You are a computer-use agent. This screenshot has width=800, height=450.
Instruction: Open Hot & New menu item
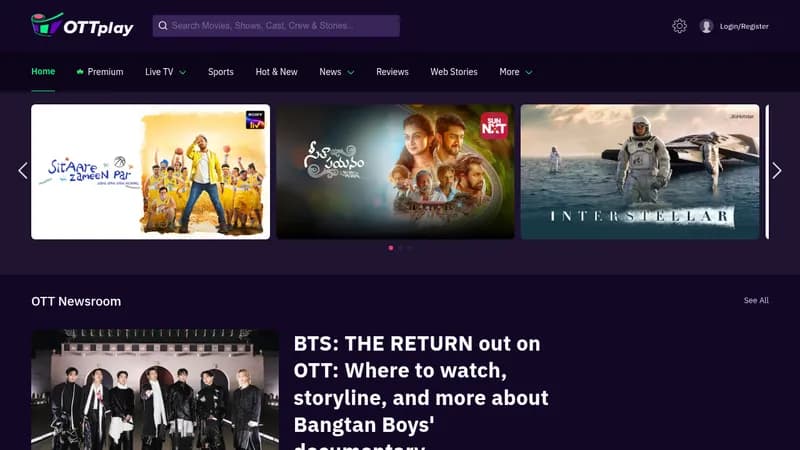277,72
